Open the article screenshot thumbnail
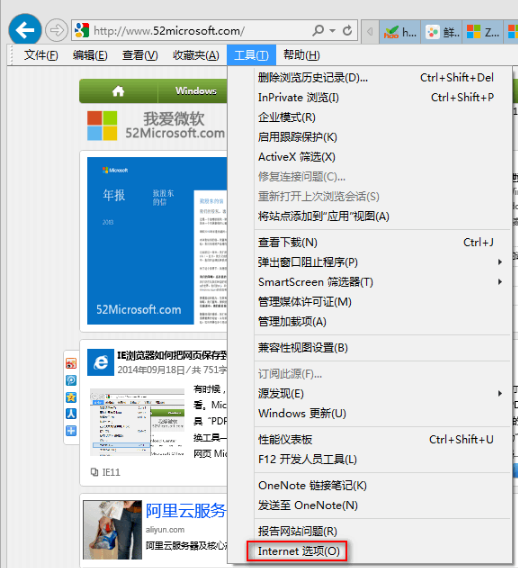 point(137,422)
